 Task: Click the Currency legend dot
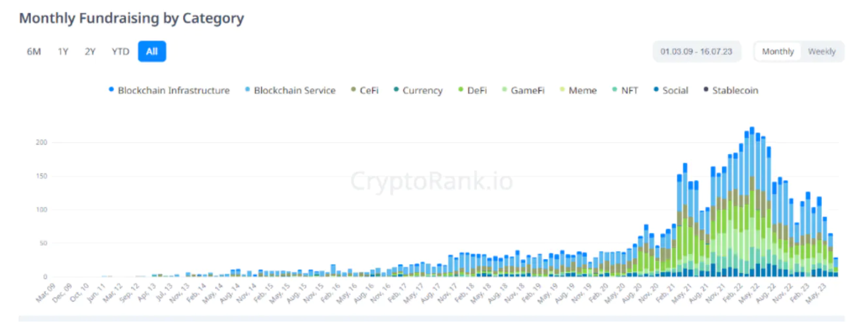pyautogui.click(x=396, y=90)
